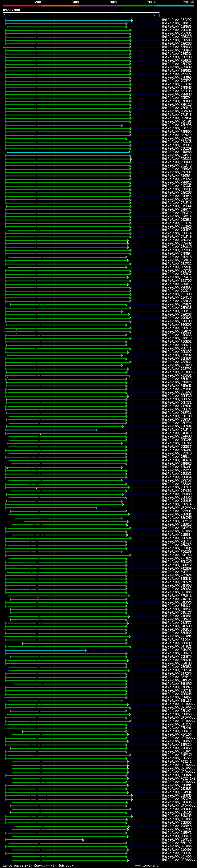Open hit UniRef100_C1FD63

click(x=177, y=27)
